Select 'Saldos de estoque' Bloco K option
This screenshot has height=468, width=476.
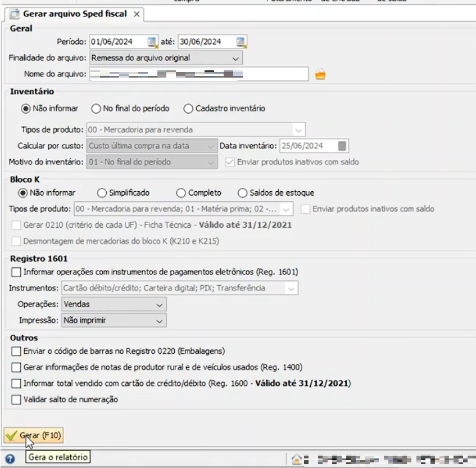(243, 193)
